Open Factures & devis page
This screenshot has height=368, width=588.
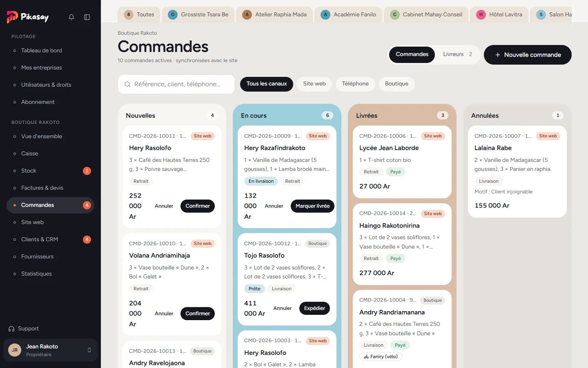pos(50,188)
